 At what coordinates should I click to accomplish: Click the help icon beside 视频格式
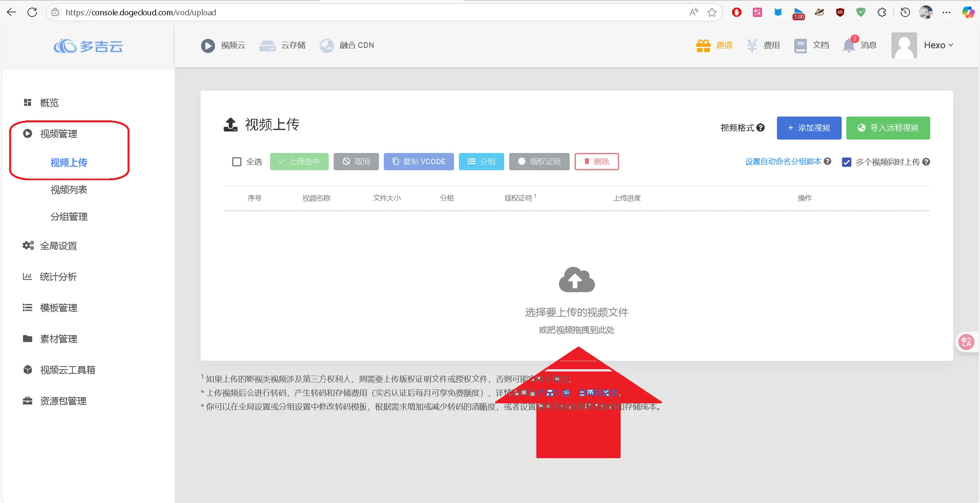pyautogui.click(x=761, y=128)
